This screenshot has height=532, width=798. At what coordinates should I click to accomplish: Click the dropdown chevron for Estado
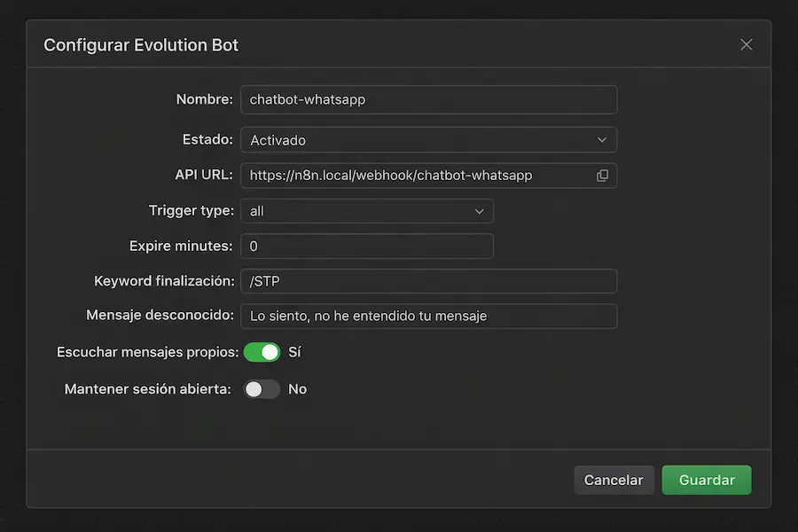pos(602,139)
